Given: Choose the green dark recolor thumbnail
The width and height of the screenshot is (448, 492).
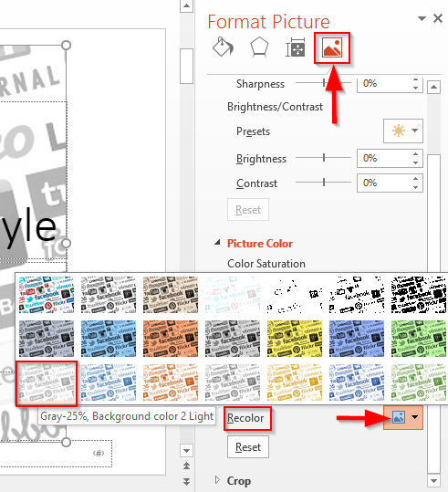Looking at the screenshot, I should click(419, 339).
